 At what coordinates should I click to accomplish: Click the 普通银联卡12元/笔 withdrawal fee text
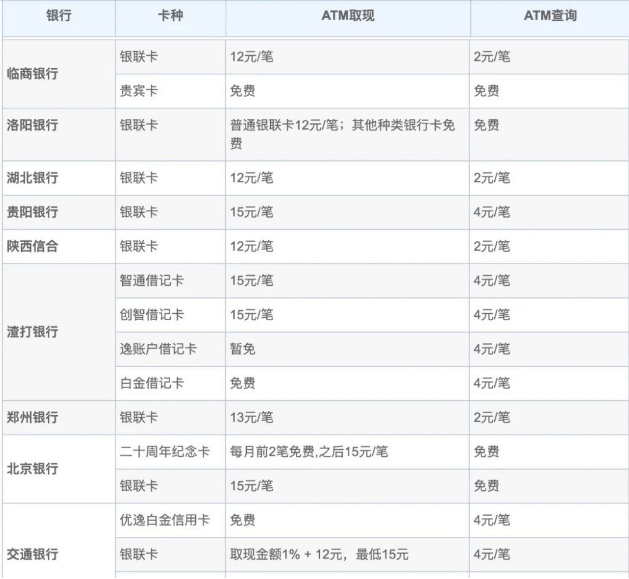tap(284, 125)
